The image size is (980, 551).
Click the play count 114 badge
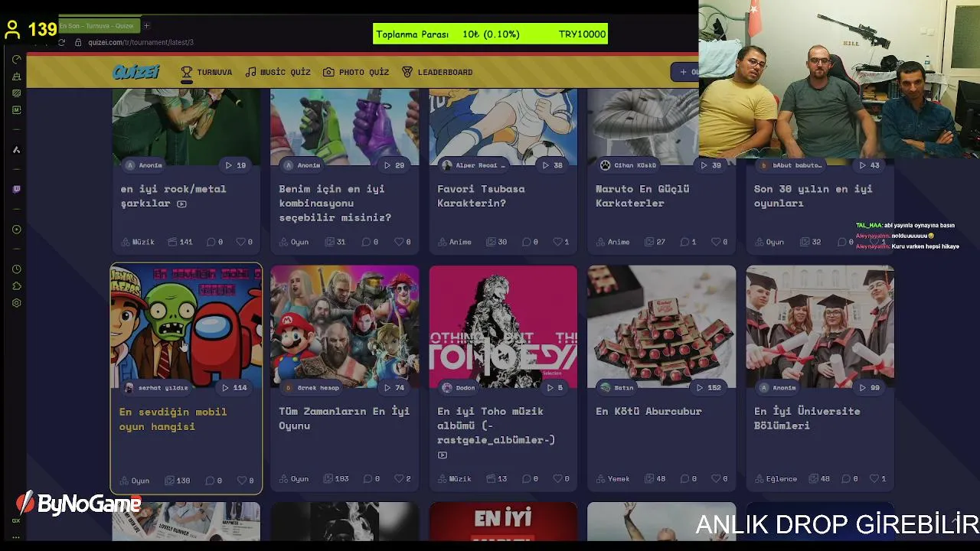[x=234, y=388]
